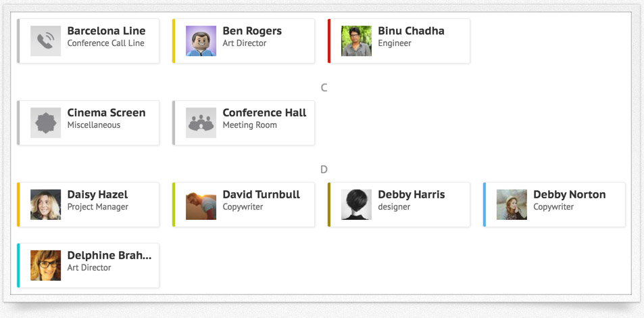Click the Project Manager subtitle under Daisy Hazel
644x318 pixels.
(98, 207)
